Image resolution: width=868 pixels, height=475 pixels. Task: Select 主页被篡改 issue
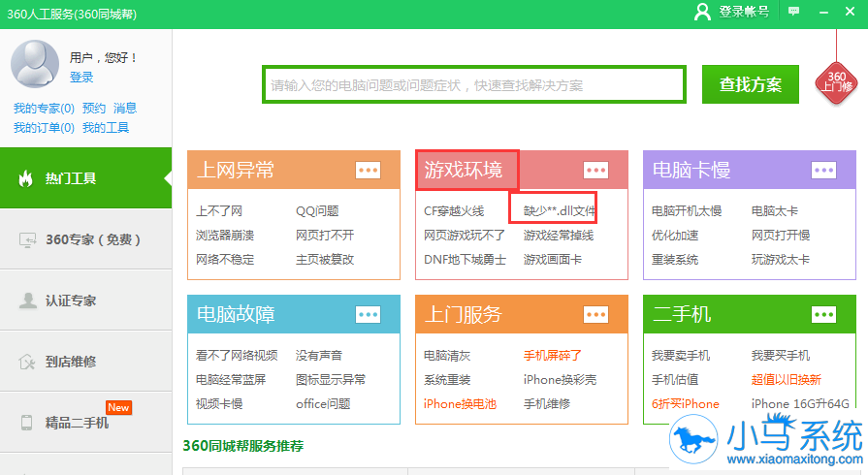pos(325,260)
